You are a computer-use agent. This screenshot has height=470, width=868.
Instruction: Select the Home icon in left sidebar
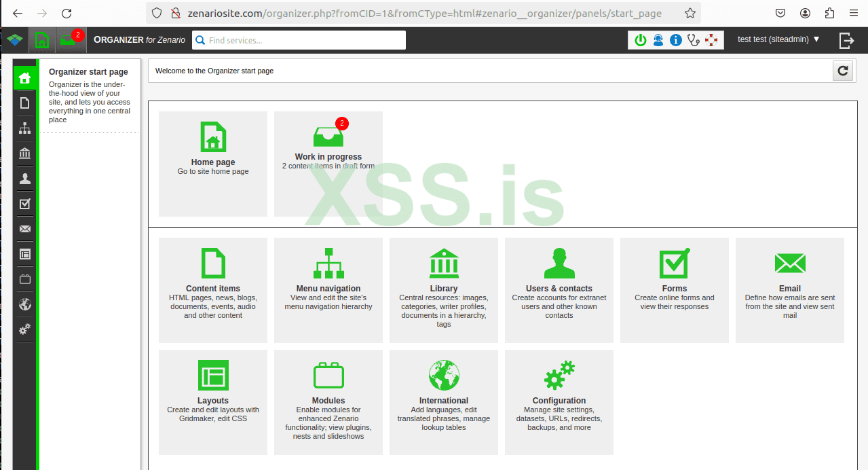click(x=25, y=77)
